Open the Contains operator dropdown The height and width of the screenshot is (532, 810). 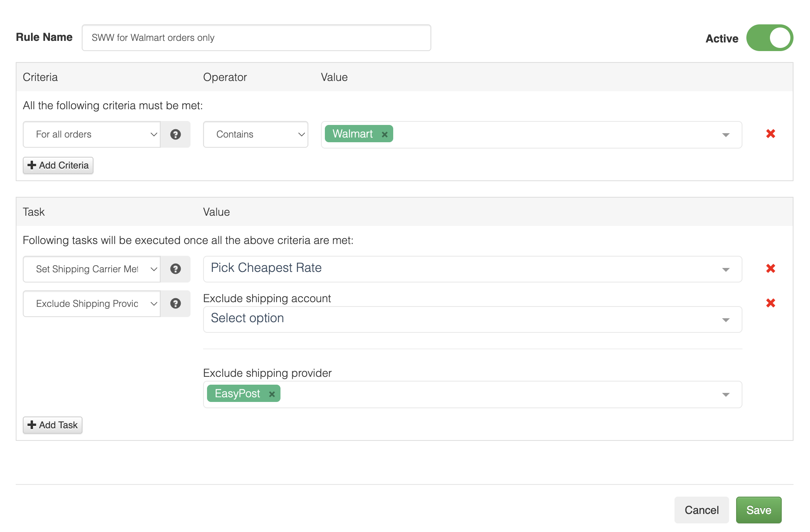click(x=255, y=134)
